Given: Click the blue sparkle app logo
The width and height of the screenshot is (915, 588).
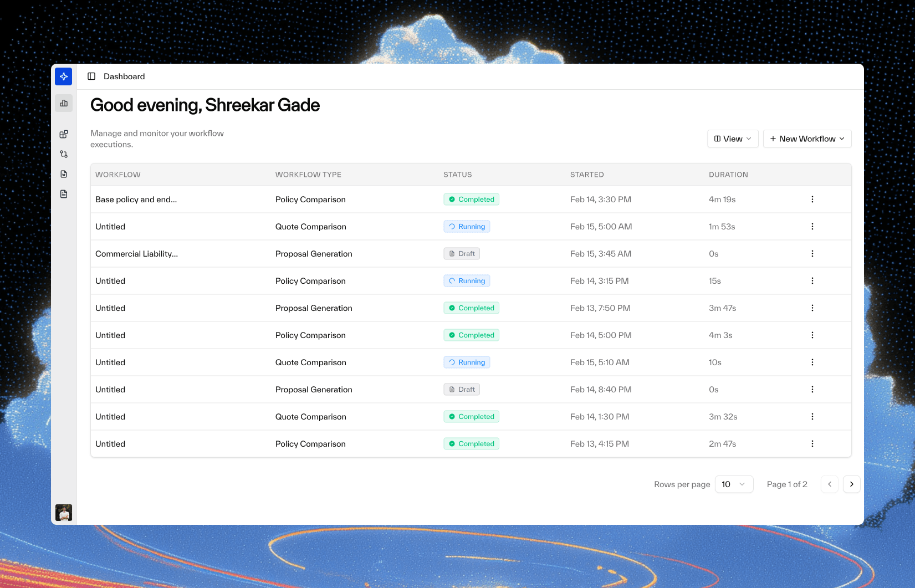Looking at the screenshot, I should coord(64,76).
